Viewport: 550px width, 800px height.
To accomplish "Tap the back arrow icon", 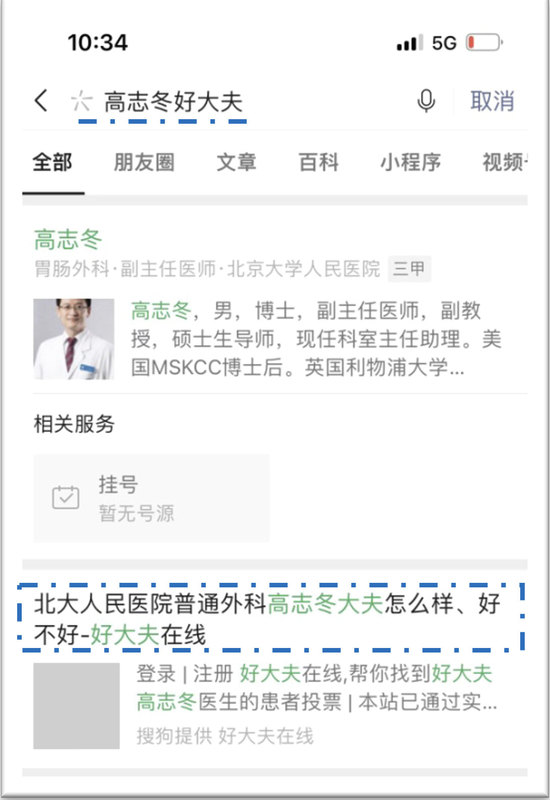I will coord(41,100).
